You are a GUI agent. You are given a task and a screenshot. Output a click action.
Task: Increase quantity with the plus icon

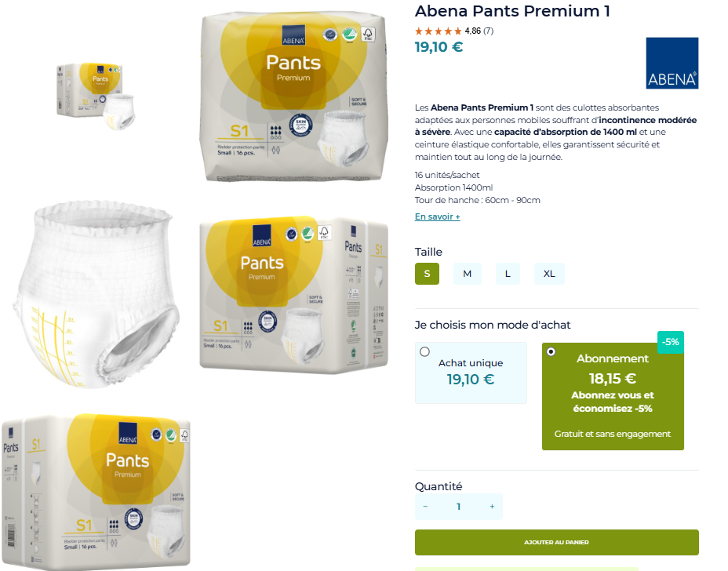(492, 507)
